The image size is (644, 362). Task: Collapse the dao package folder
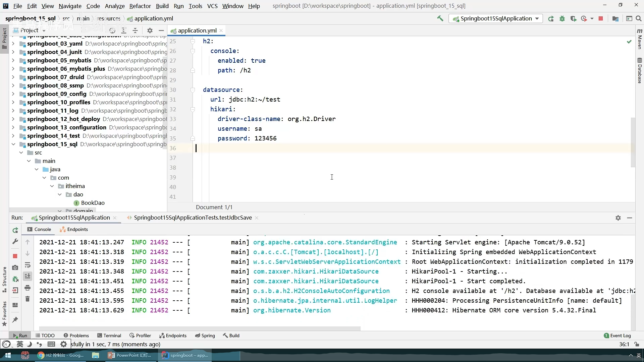[x=60, y=194]
